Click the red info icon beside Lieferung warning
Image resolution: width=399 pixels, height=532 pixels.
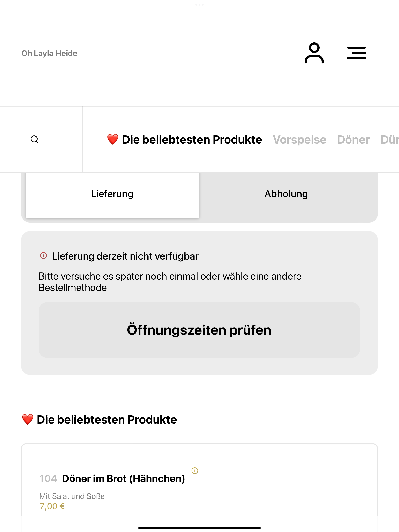[43, 255]
